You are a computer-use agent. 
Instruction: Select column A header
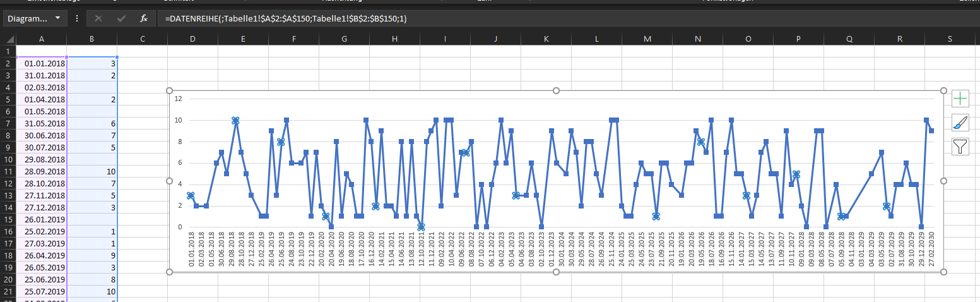pyautogui.click(x=42, y=39)
